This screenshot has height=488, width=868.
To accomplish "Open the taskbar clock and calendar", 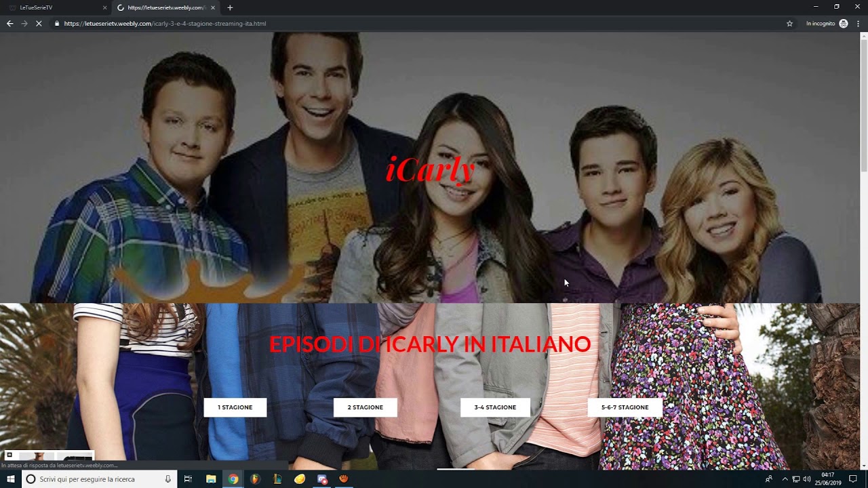I will point(827,479).
